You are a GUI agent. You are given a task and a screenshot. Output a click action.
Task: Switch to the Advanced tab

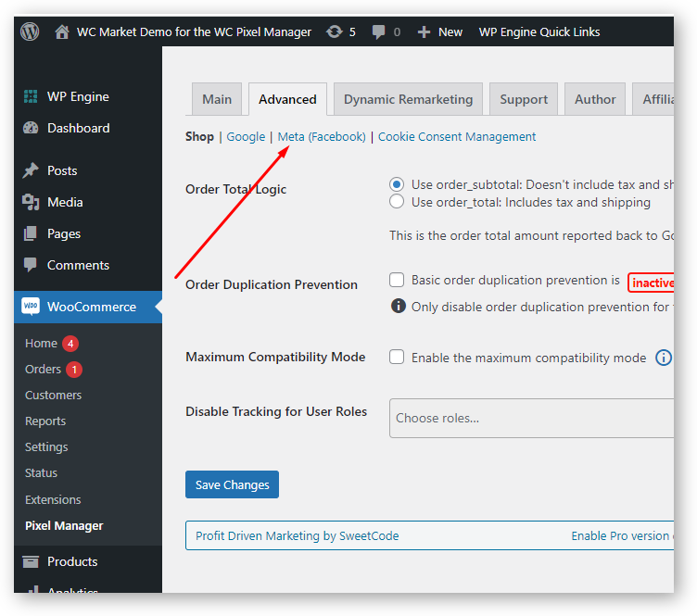coord(287,99)
